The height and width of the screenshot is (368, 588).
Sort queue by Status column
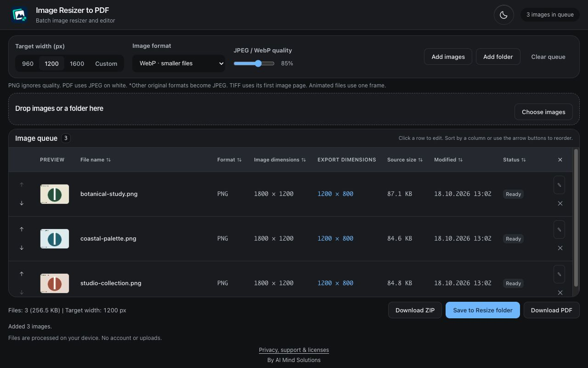(514, 160)
